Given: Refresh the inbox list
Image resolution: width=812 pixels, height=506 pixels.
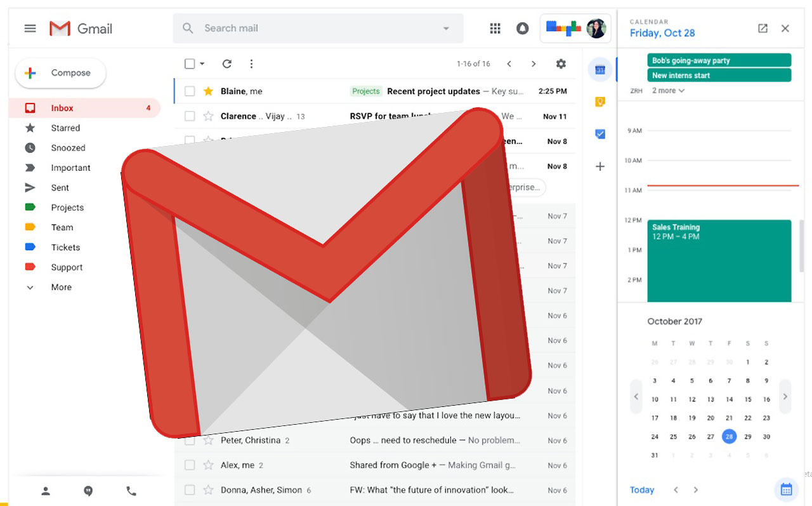Looking at the screenshot, I should point(227,63).
